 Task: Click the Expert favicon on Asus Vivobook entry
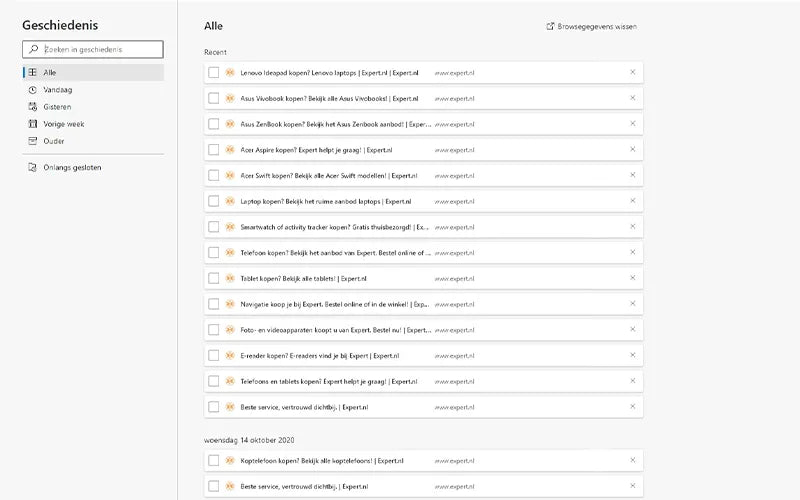coord(230,98)
